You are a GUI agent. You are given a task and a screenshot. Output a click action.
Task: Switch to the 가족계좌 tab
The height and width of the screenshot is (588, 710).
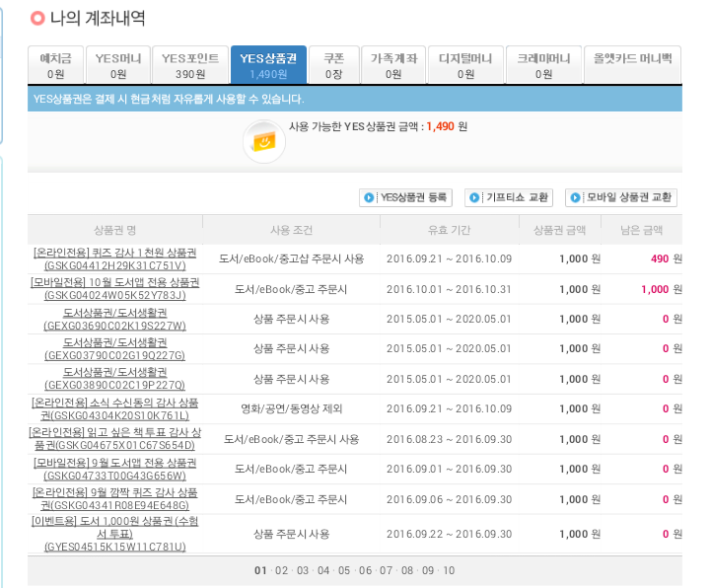coord(393,65)
